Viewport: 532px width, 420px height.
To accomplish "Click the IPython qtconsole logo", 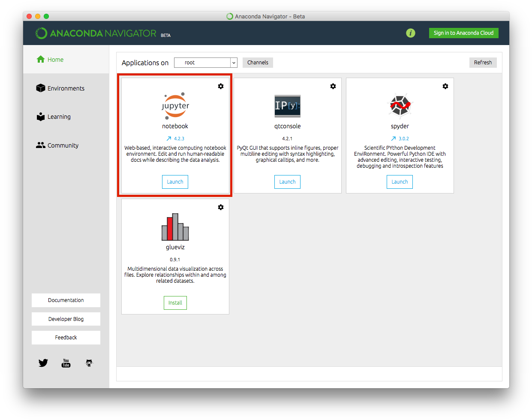I will pos(288,106).
